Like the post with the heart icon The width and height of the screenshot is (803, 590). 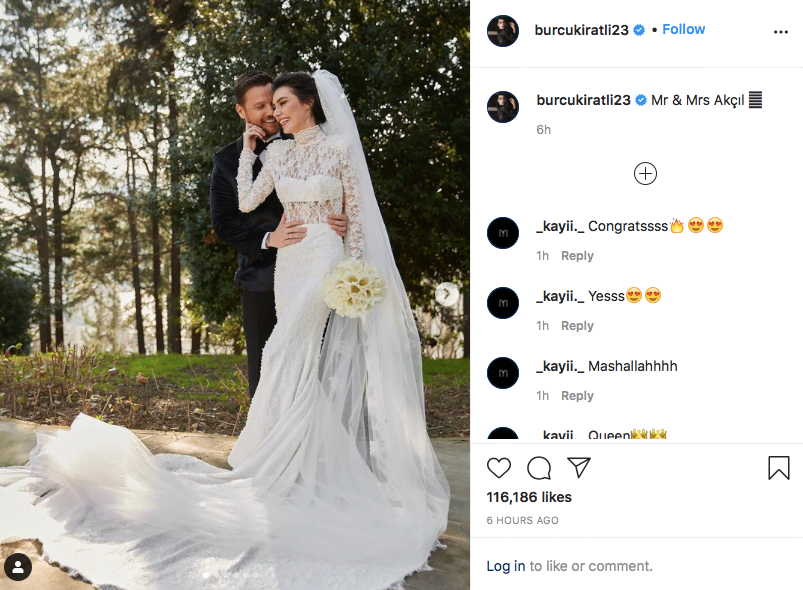[x=499, y=468]
